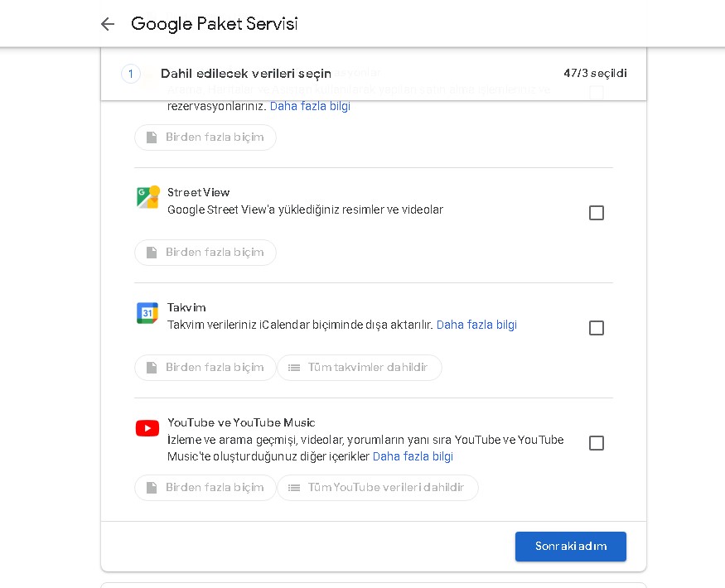The width and height of the screenshot is (725, 588).
Task: Open 'Daha fazla bilgi' link under Takvim
Action: [476, 325]
